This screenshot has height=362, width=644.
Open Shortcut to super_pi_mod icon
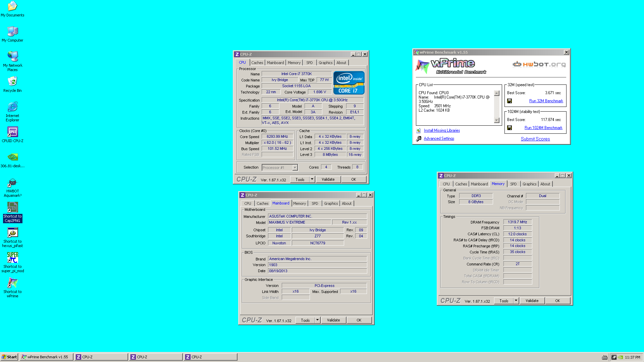(x=12, y=262)
